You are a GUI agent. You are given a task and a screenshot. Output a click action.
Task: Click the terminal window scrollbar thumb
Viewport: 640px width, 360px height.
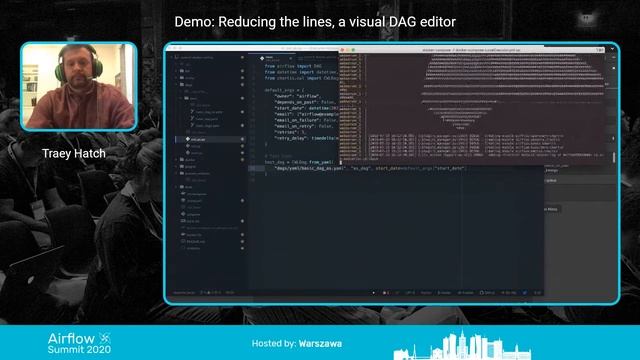pos(614,157)
